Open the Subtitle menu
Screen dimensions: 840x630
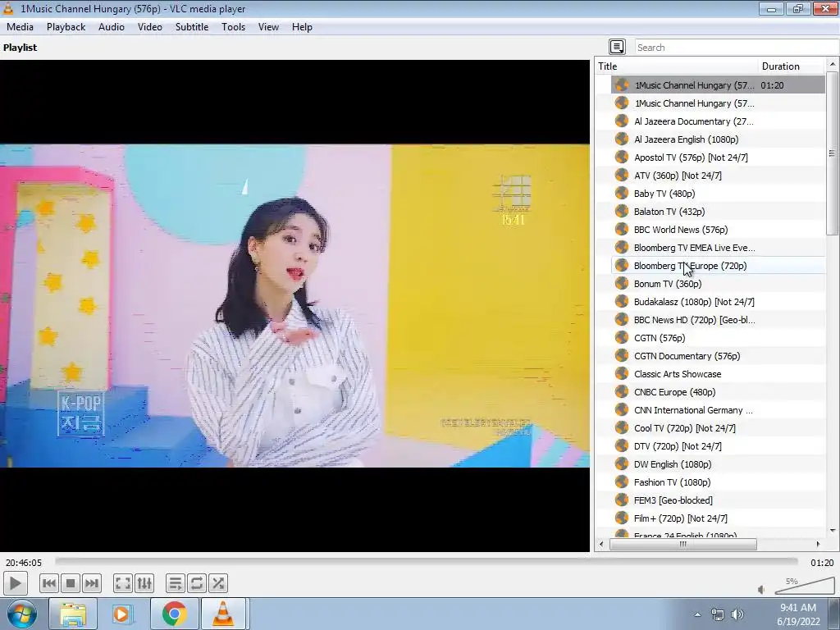[x=192, y=27]
